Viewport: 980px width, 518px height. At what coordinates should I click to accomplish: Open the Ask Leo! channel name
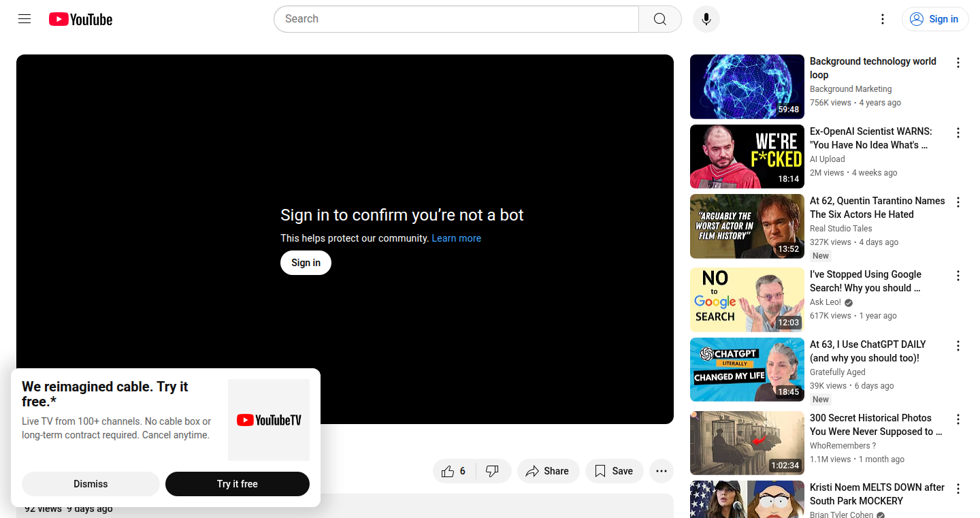(826, 302)
